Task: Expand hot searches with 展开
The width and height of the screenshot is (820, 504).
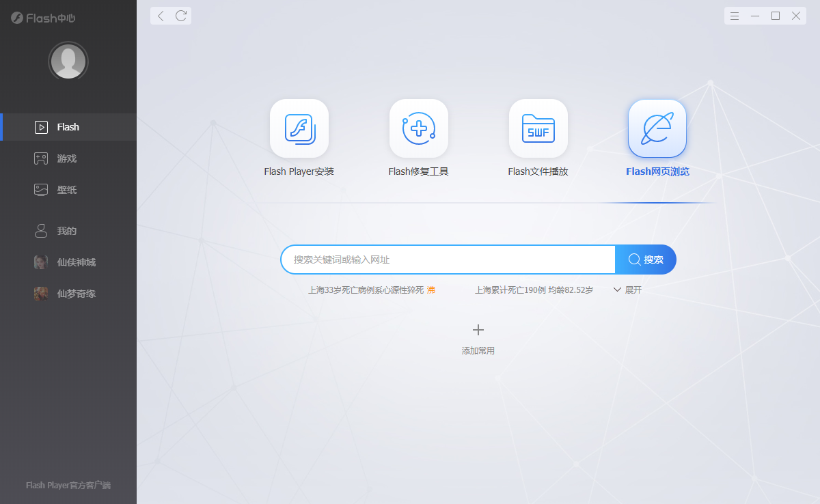Action: [628, 290]
